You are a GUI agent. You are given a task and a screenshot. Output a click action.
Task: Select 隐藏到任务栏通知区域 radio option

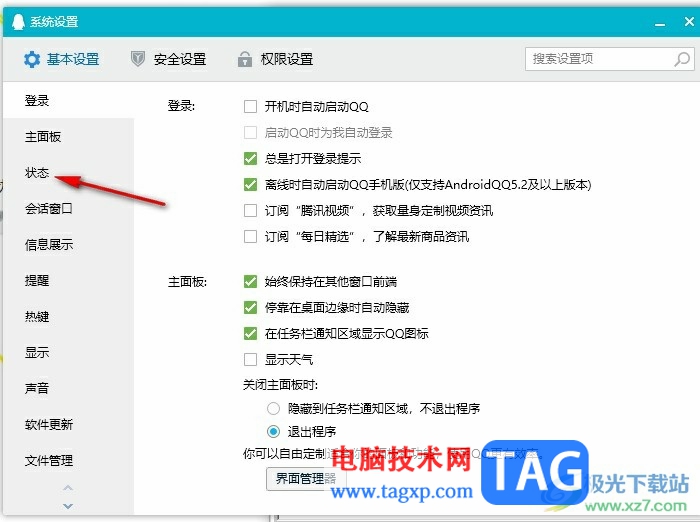click(273, 409)
